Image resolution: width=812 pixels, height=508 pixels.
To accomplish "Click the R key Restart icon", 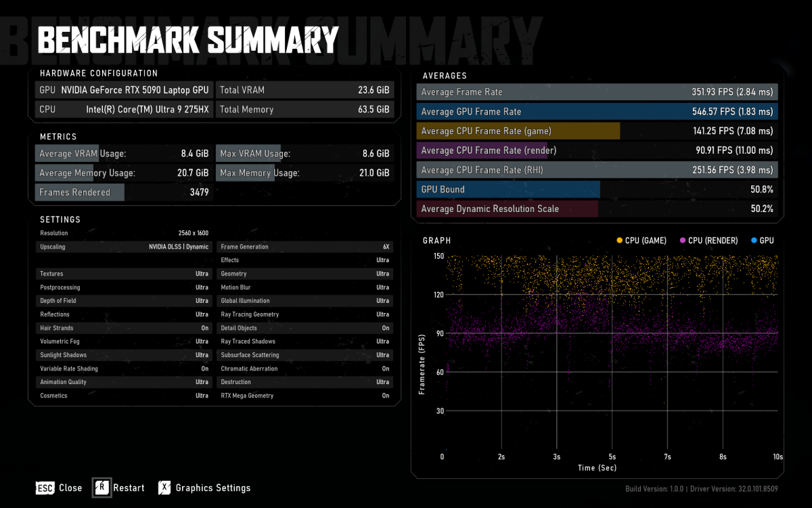I will [x=101, y=488].
